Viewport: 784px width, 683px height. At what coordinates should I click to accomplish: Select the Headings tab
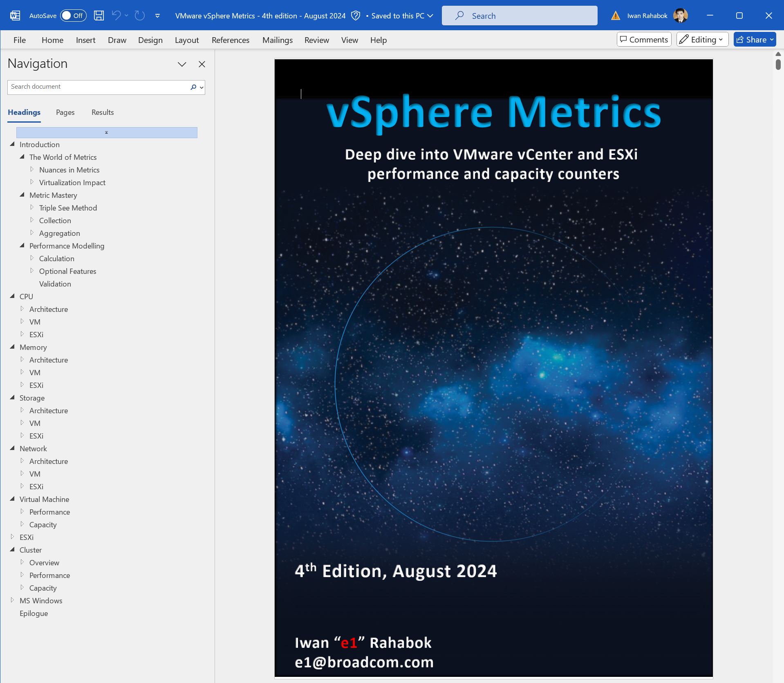(24, 112)
